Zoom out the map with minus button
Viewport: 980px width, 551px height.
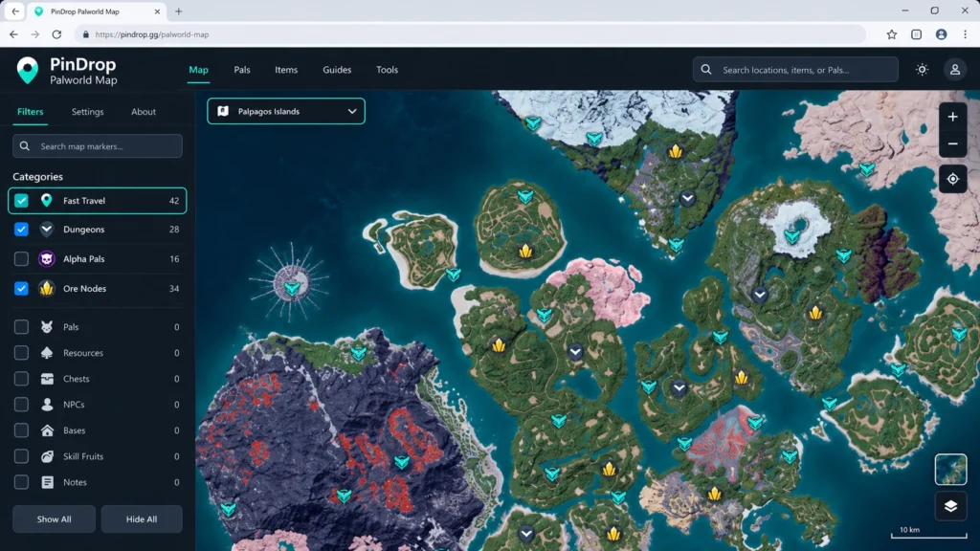click(x=952, y=143)
